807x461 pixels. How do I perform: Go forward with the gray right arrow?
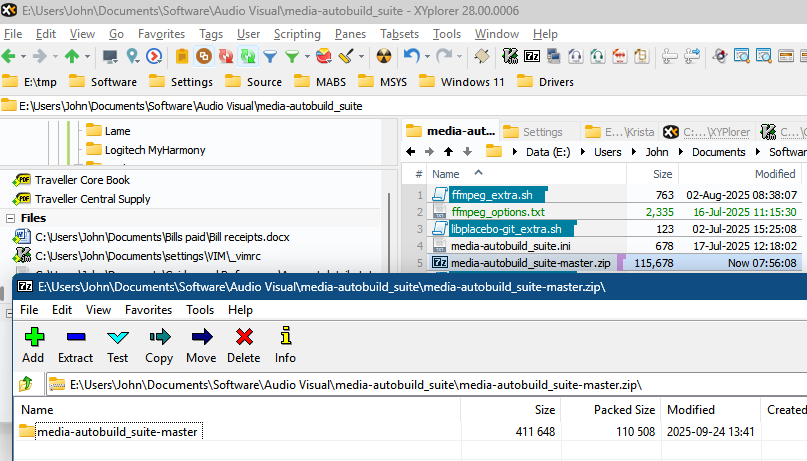pos(40,56)
